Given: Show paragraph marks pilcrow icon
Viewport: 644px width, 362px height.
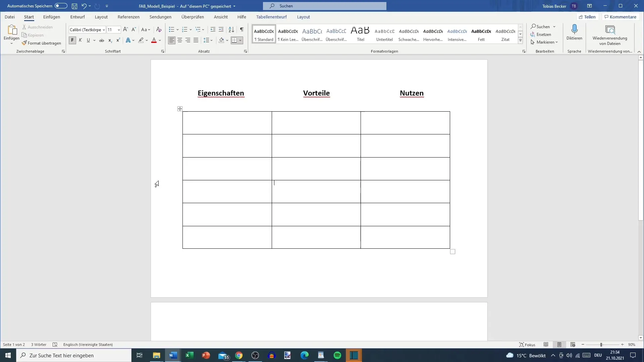Looking at the screenshot, I should [x=242, y=29].
